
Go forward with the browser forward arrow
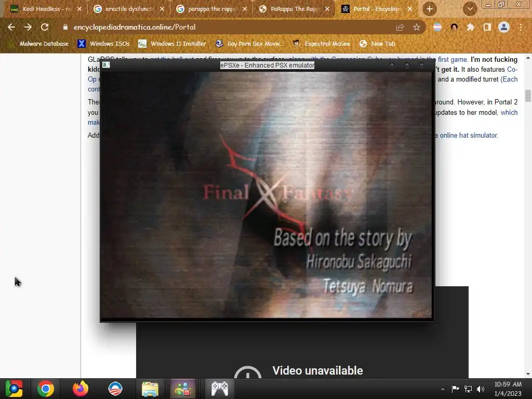coord(28,27)
